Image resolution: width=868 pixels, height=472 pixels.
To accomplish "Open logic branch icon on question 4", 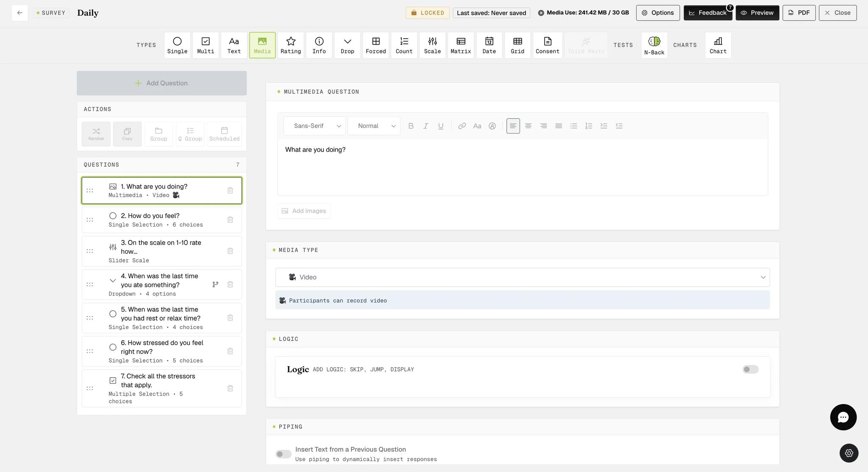I will [x=215, y=285].
